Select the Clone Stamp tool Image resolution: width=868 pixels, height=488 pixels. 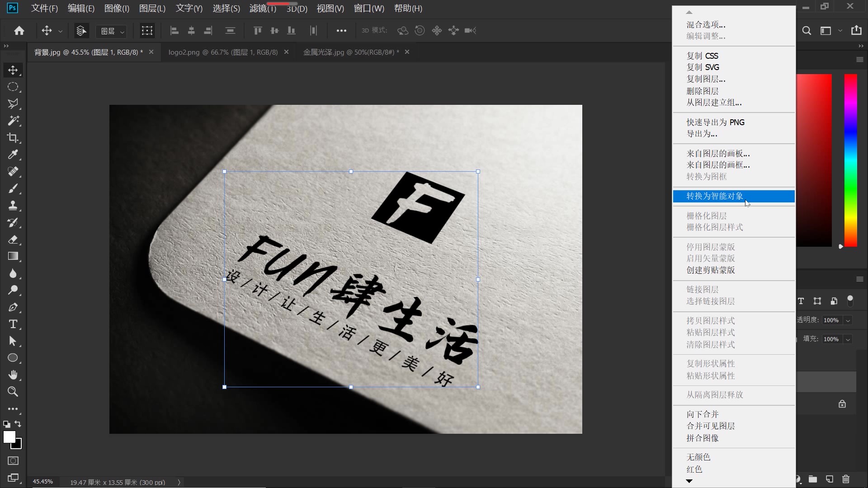[13, 206]
